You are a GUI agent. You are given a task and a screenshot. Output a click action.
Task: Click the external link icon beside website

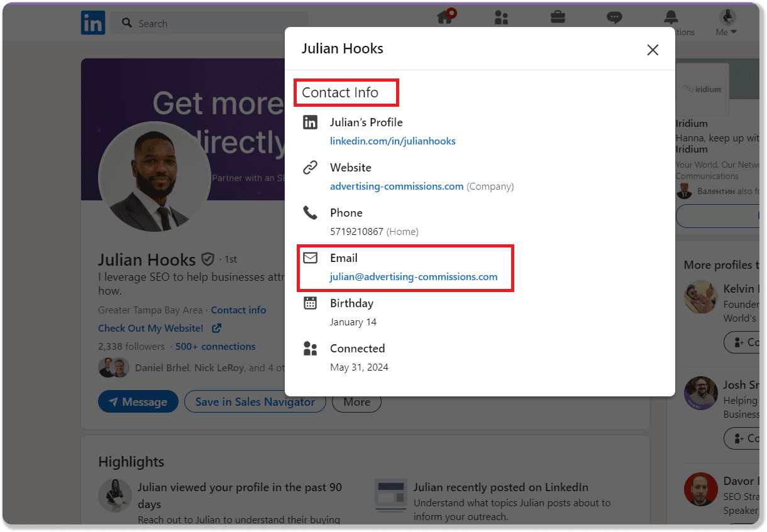click(x=217, y=328)
